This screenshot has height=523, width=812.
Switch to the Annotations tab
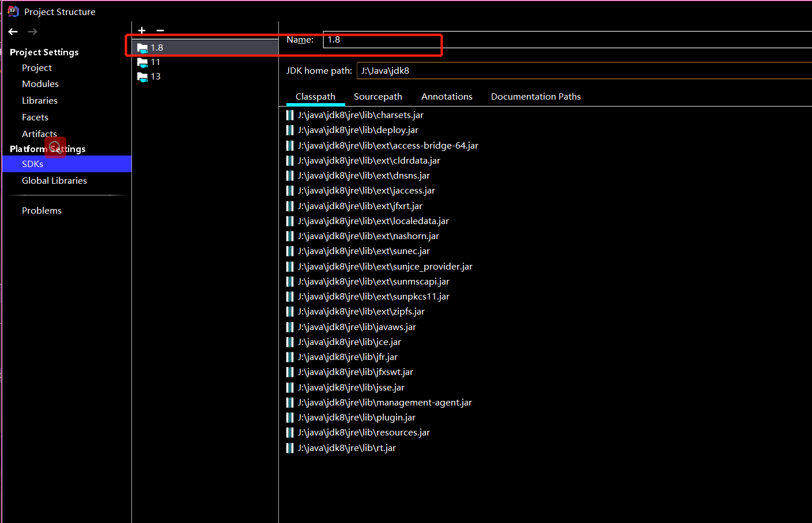[447, 97]
